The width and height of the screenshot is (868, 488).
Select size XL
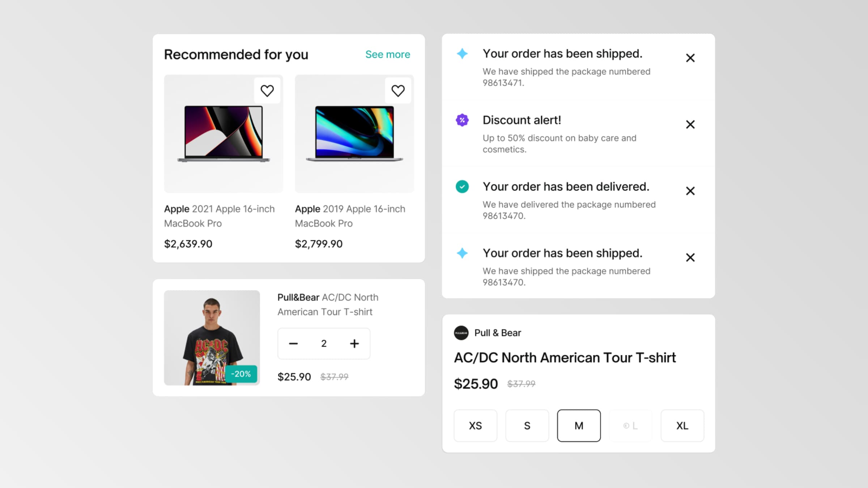point(682,425)
